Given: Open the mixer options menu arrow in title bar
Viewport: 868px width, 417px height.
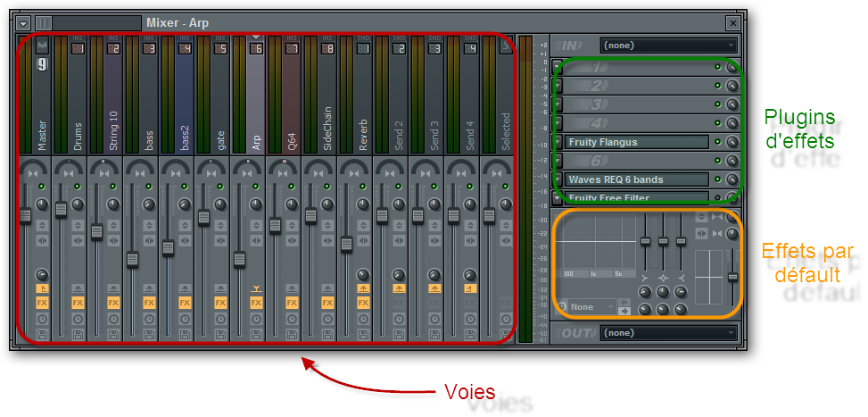Looking at the screenshot, I should [x=23, y=23].
